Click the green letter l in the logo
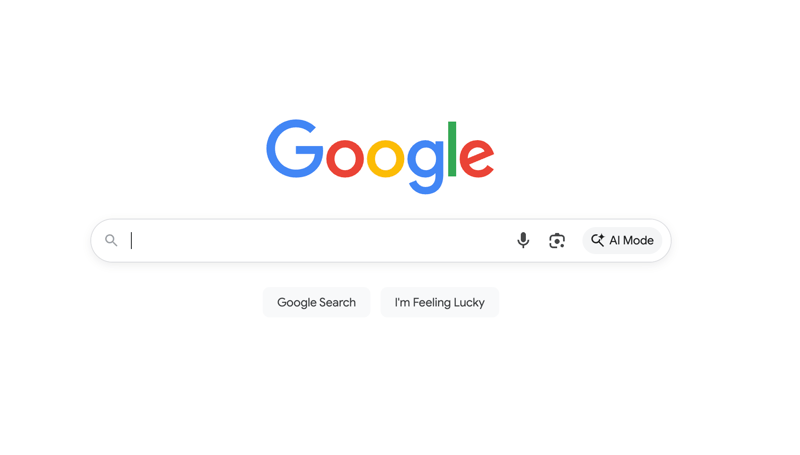Image resolution: width=800 pixels, height=455 pixels. [x=452, y=148]
